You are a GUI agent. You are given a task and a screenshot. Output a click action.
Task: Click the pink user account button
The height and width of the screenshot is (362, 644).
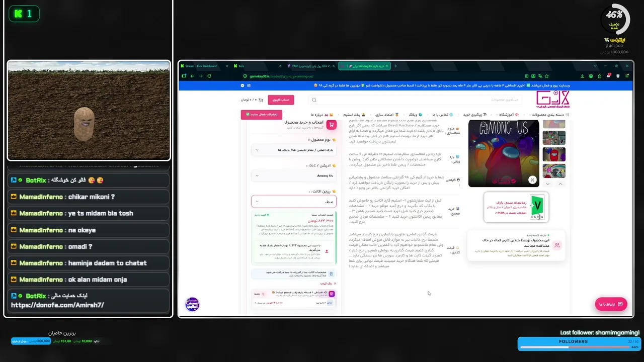(x=281, y=100)
